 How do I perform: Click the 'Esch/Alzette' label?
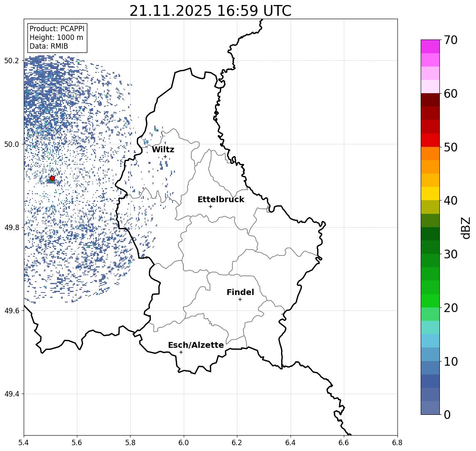pos(196,345)
